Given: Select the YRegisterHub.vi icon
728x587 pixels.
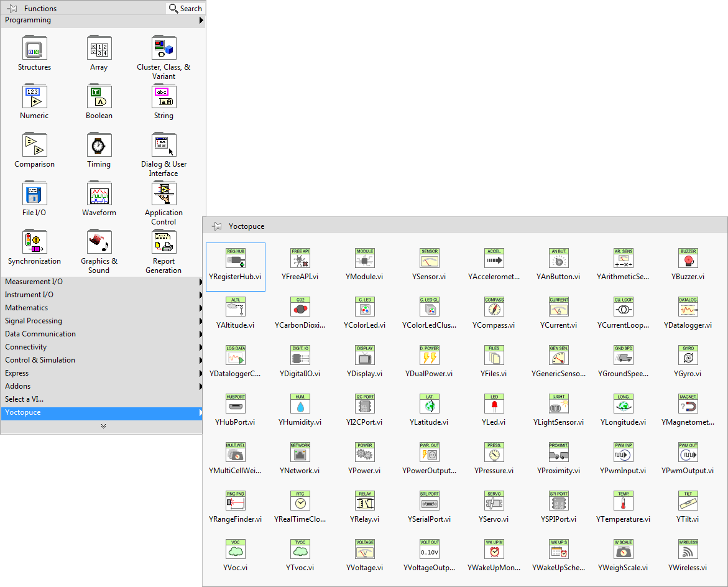Looking at the screenshot, I should (x=236, y=258).
